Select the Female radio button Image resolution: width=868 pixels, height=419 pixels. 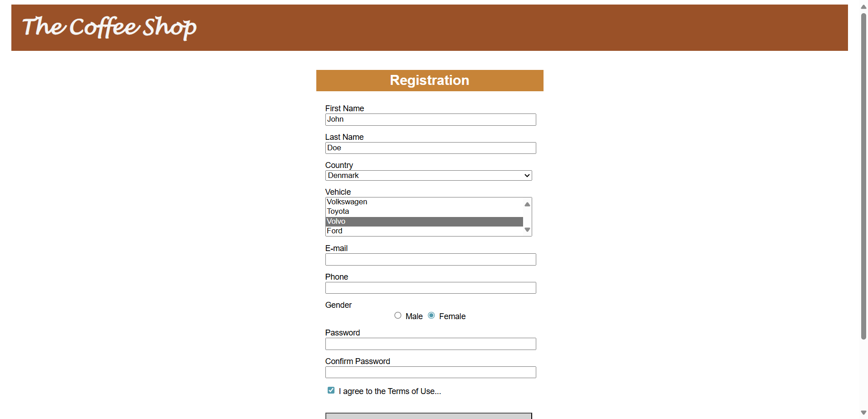431,315
